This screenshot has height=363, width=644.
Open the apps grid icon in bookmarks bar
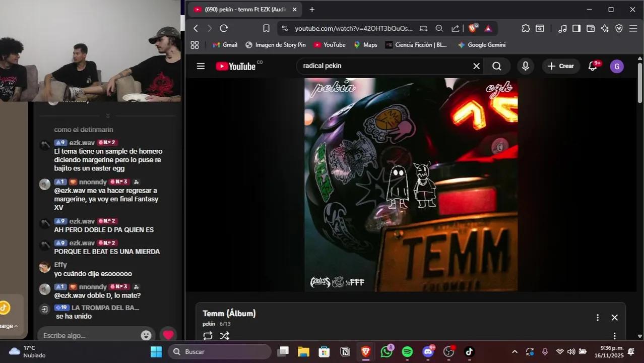click(195, 45)
